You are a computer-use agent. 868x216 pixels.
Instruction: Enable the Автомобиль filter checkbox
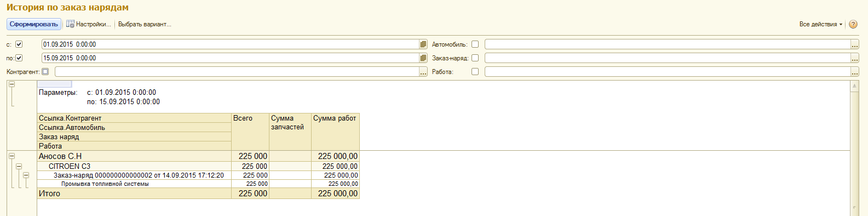[x=475, y=44]
